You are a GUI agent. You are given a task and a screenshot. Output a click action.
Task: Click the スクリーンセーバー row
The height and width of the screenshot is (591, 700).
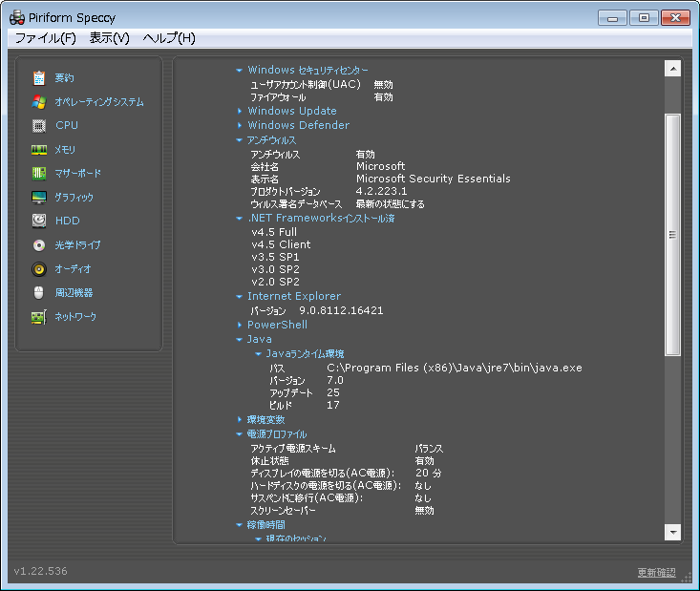point(342,510)
